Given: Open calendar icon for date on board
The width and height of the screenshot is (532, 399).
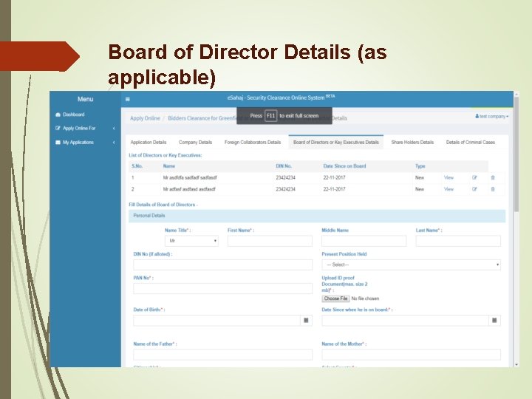Looking at the screenshot, I should click(x=494, y=320).
